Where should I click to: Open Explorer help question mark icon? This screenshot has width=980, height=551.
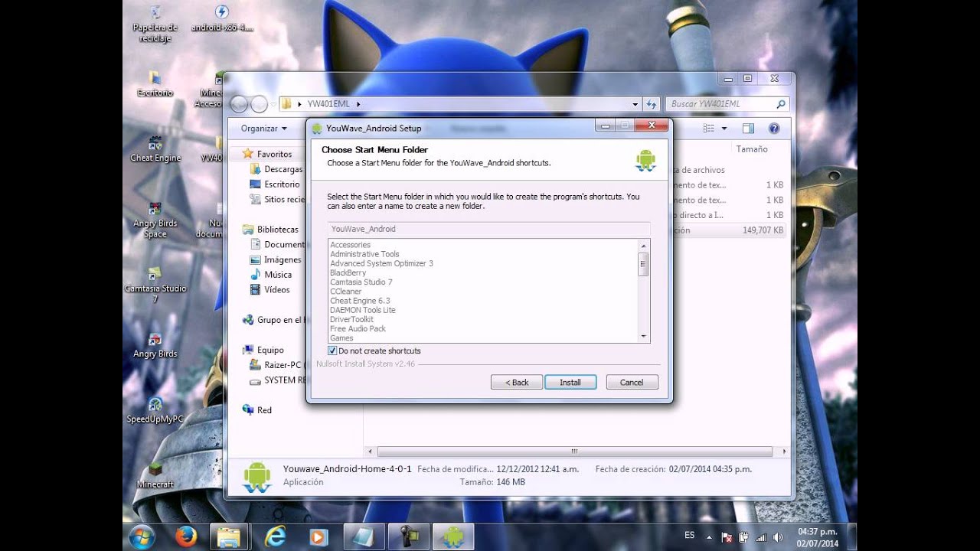(x=774, y=129)
